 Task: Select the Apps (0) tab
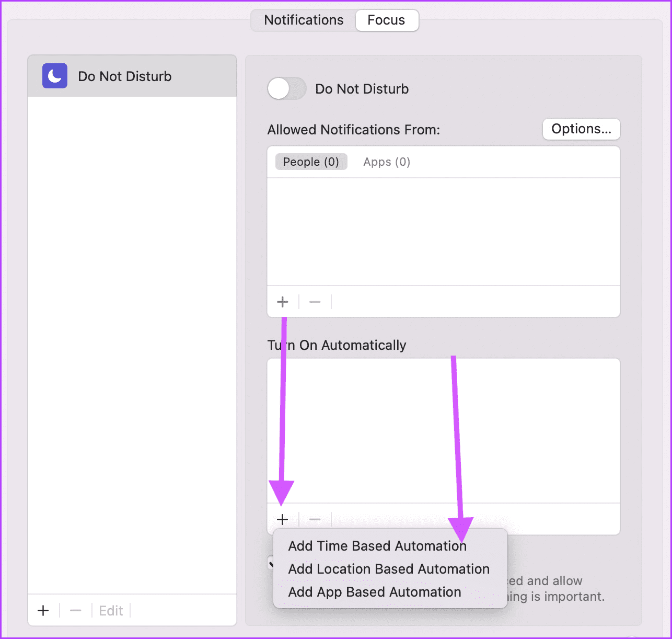387,162
